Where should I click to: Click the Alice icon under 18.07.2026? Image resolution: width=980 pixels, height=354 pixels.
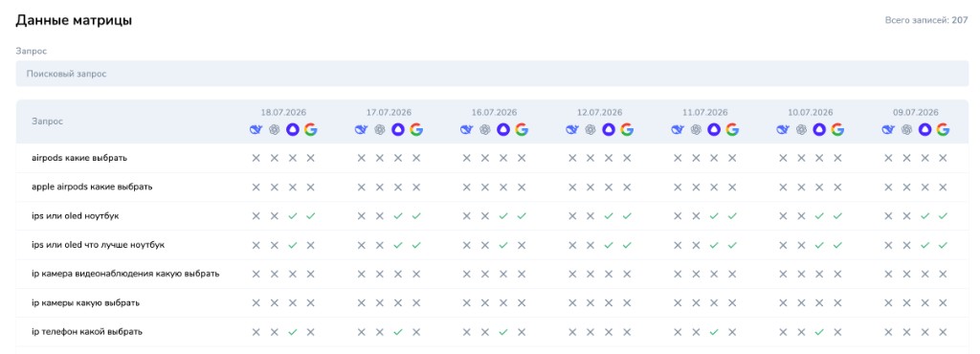tap(293, 130)
